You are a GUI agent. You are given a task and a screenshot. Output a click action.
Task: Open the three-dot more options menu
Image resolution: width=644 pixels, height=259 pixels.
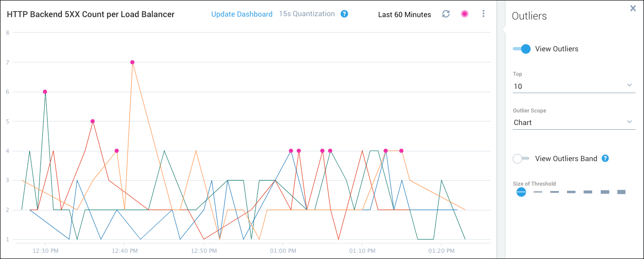[x=483, y=14]
